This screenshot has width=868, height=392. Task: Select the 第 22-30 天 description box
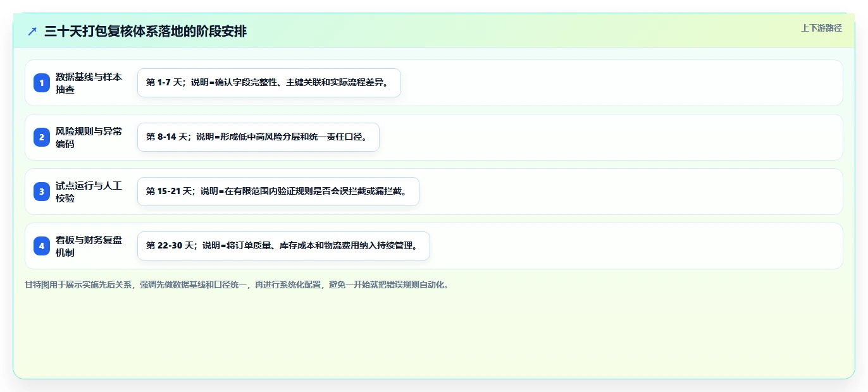tap(283, 246)
